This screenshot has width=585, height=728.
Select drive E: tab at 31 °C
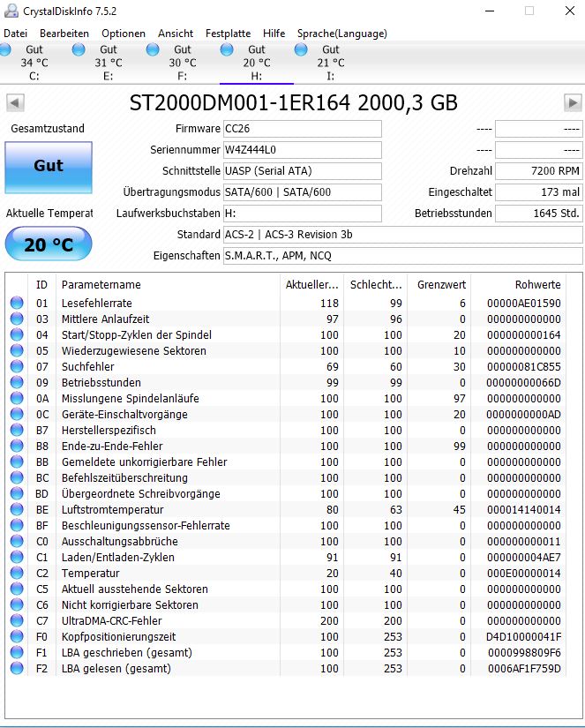(x=108, y=63)
